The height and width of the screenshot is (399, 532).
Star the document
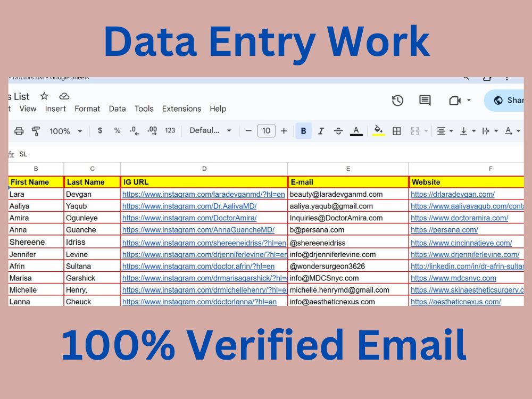(x=44, y=96)
